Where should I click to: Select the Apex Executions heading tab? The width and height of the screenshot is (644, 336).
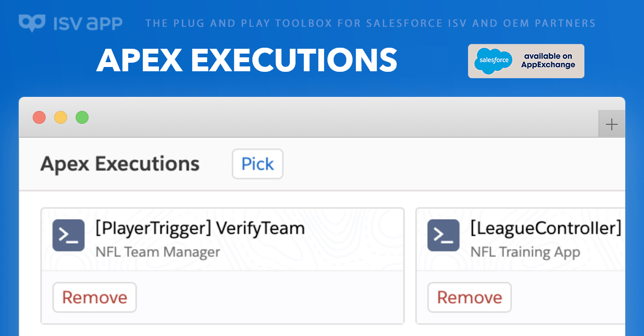point(119,164)
